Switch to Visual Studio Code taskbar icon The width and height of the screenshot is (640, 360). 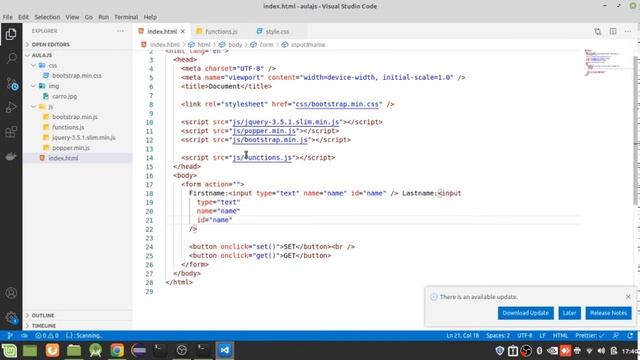click(224, 350)
